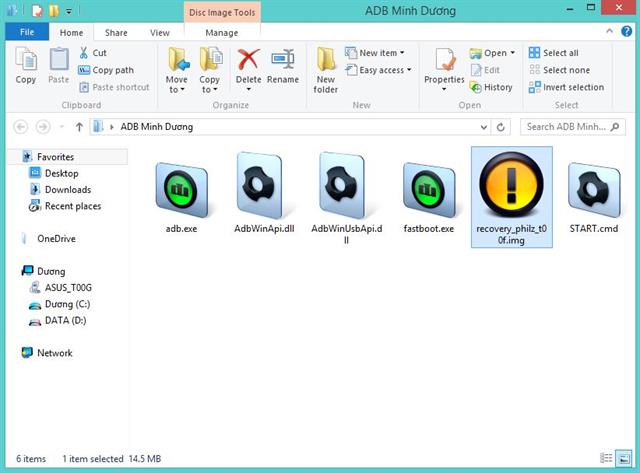This screenshot has height=473, width=640.
Task: Select the START.cmd file
Action: 594,198
